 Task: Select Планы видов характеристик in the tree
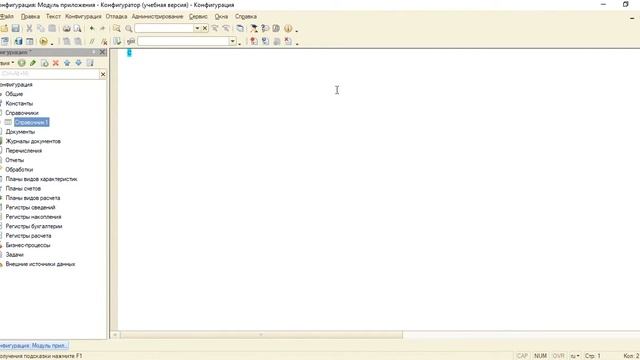(x=41, y=179)
